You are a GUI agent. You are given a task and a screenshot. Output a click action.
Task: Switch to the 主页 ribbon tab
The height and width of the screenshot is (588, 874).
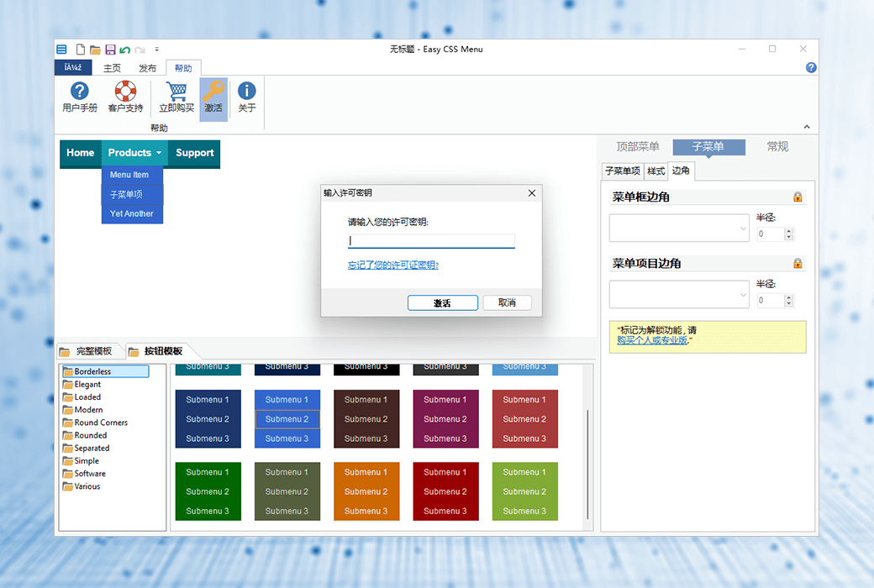point(112,68)
